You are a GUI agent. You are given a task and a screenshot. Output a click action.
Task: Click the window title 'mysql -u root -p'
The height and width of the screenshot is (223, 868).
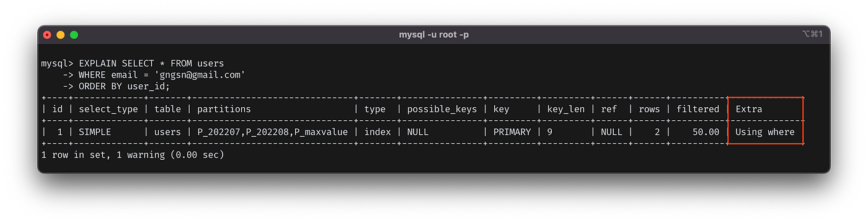click(x=434, y=35)
